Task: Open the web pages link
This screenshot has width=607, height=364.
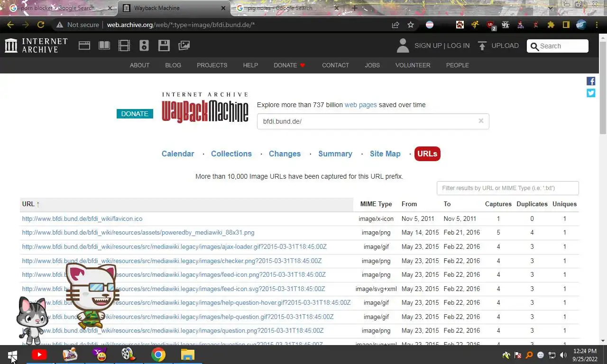Action: pyautogui.click(x=360, y=105)
